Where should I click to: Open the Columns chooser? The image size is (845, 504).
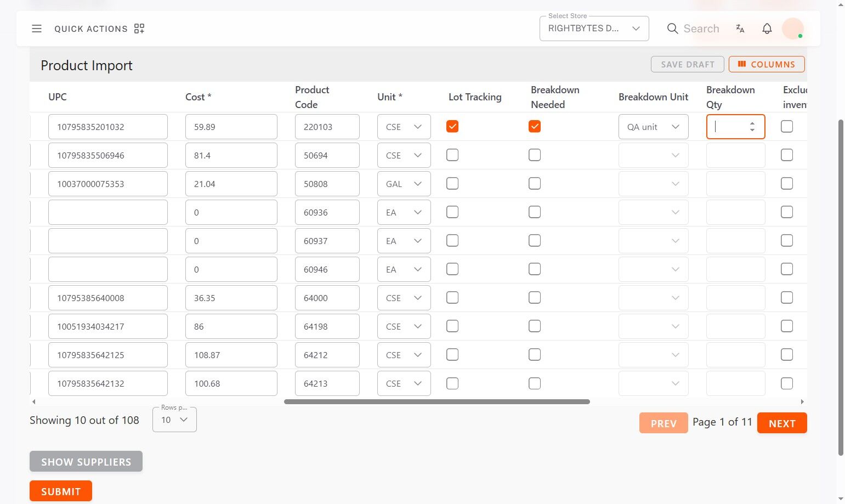coord(767,64)
